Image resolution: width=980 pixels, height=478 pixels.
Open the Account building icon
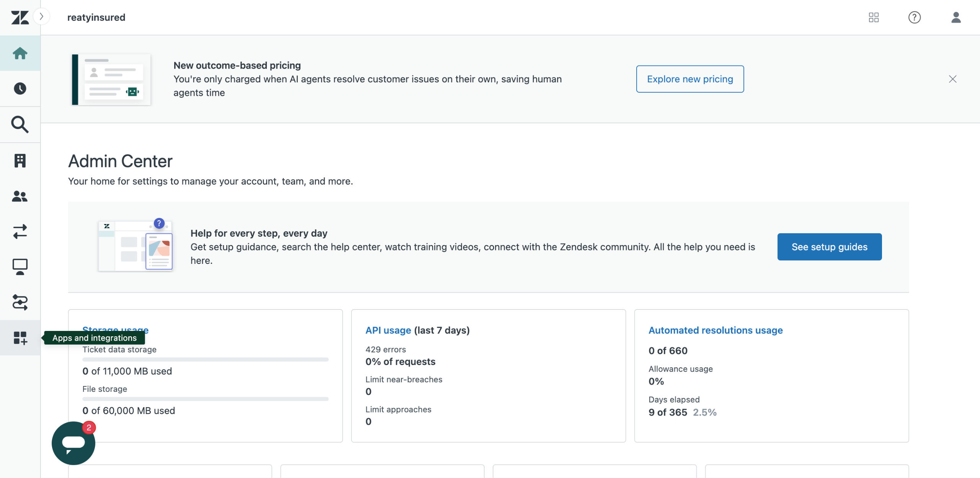[20, 160]
